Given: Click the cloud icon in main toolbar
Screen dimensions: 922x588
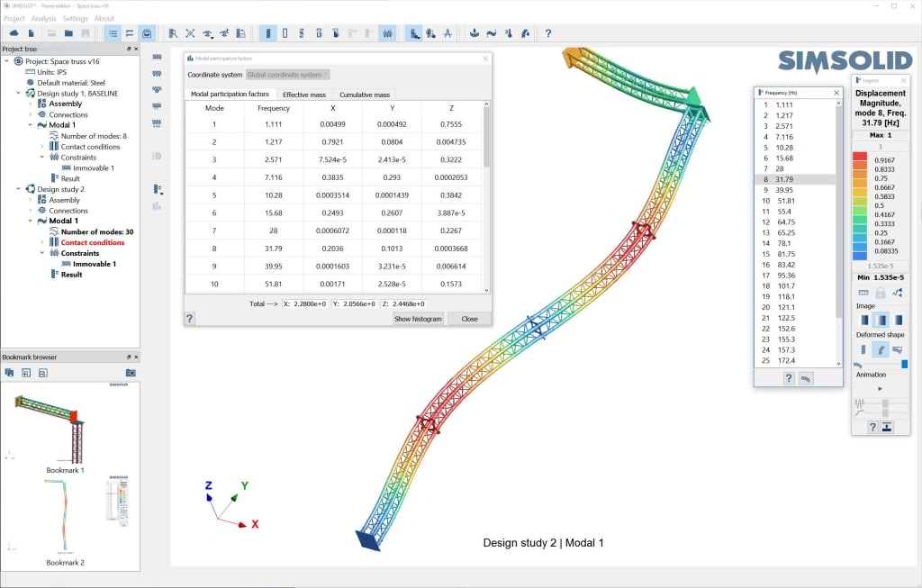Looking at the screenshot, I should tap(14, 33).
